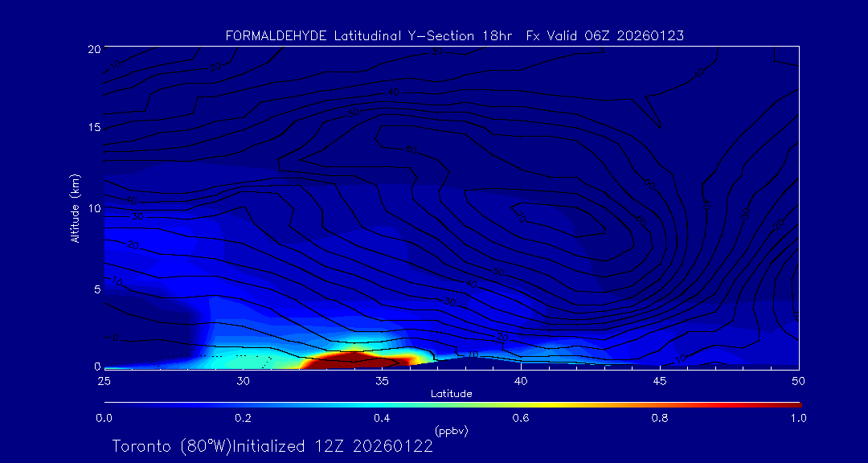Click the colorbar's 0.2 tick label
The height and width of the screenshot is (463, 868).
(243, 418)
